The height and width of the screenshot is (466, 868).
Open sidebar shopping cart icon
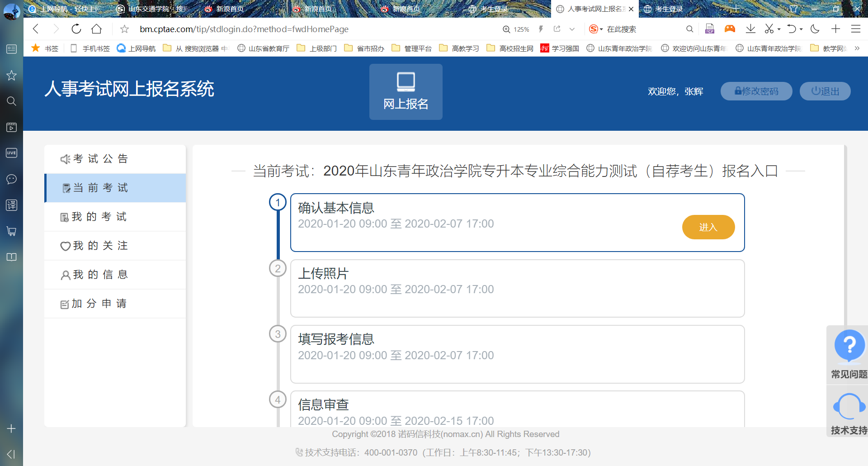11,231
